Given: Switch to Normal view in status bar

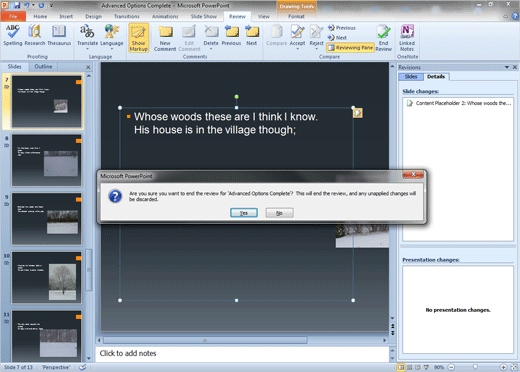Looking at the screenshot, I should tap(401, 367).
